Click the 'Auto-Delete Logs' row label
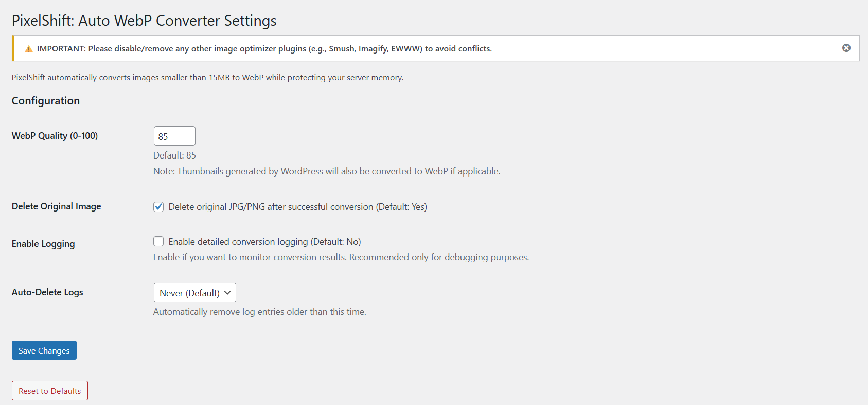Screen dimensions: 868x405 [47, 292]
